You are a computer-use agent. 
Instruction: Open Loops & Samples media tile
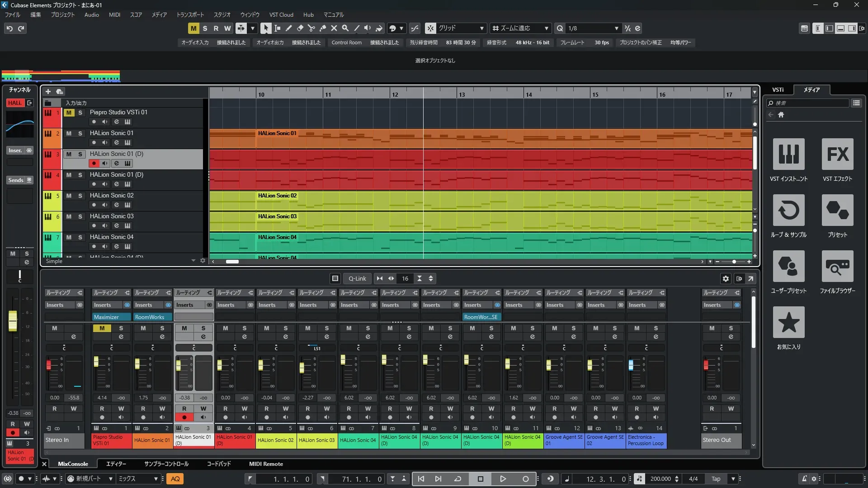click(788, 210)
